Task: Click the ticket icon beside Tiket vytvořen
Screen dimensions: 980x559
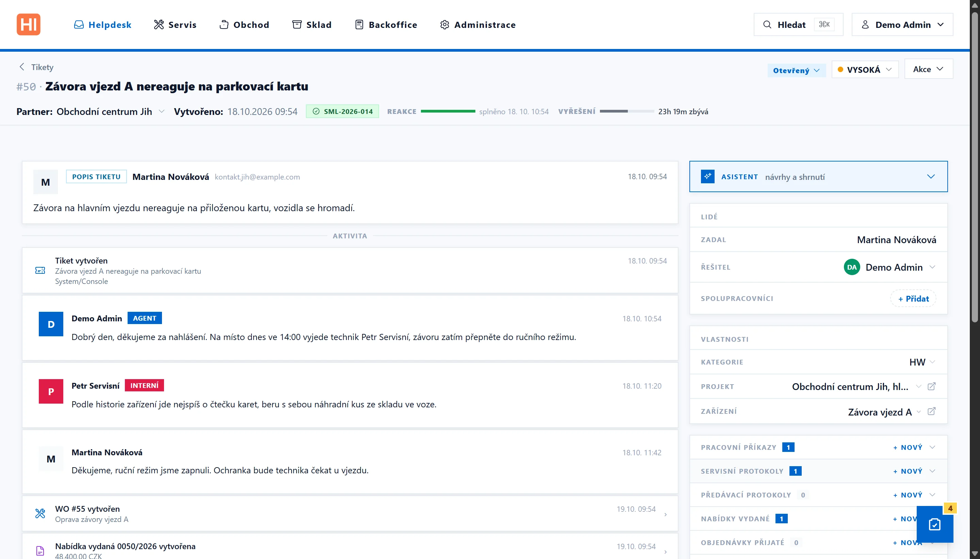Action: [40, 271]
